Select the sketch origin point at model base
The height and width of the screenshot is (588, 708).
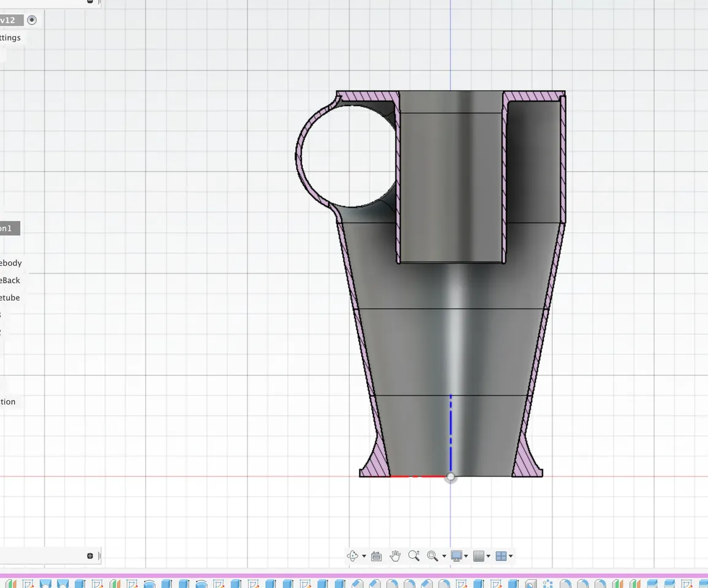pos(450,477)
